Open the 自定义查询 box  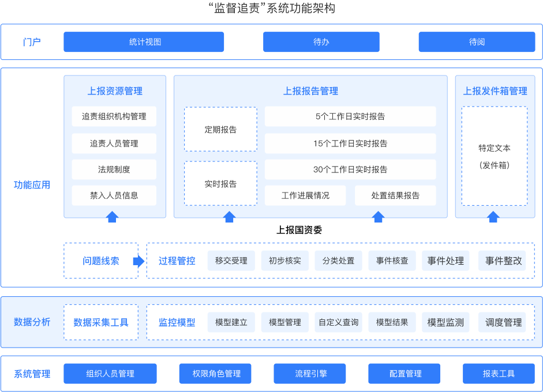(338, 322)
